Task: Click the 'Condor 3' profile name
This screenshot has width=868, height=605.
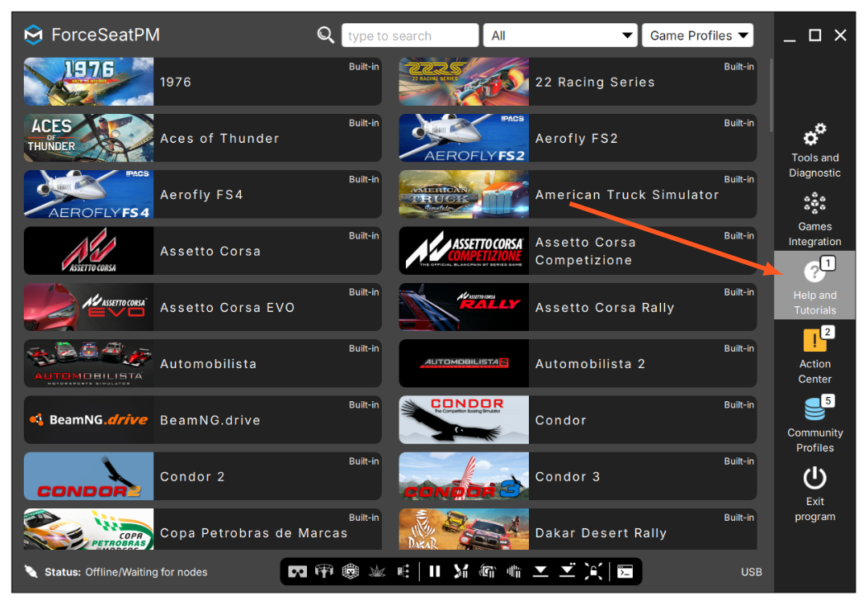Action: tap(568, 476)
